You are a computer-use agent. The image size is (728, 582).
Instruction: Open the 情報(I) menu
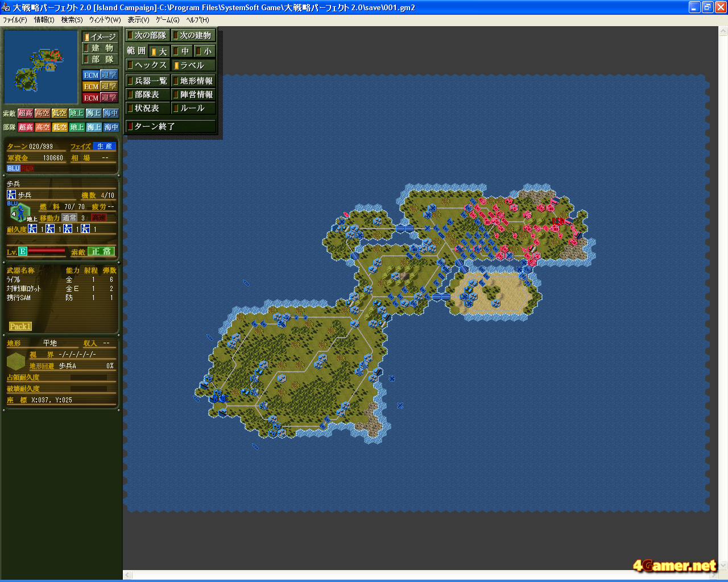[44, 20]
